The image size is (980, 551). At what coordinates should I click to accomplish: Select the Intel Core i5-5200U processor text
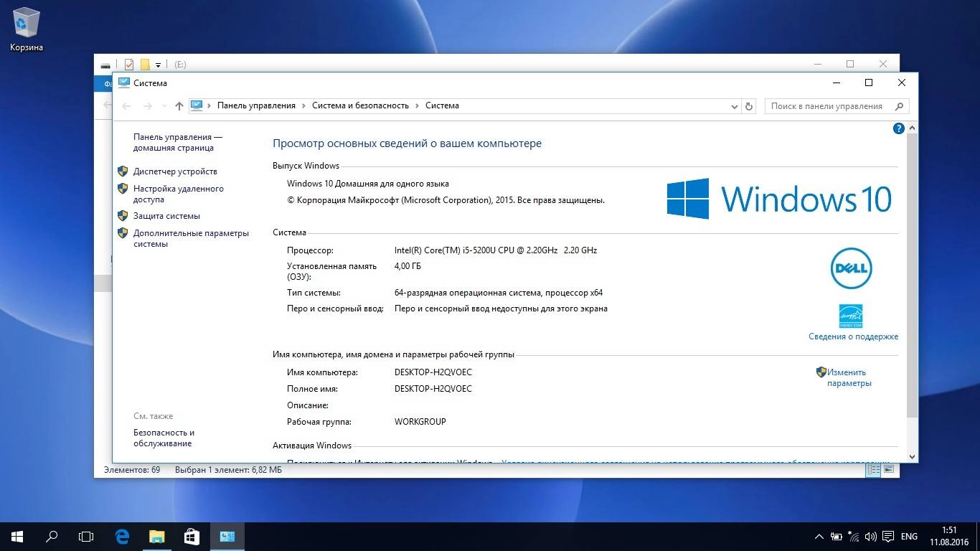[x=496, y=250]
